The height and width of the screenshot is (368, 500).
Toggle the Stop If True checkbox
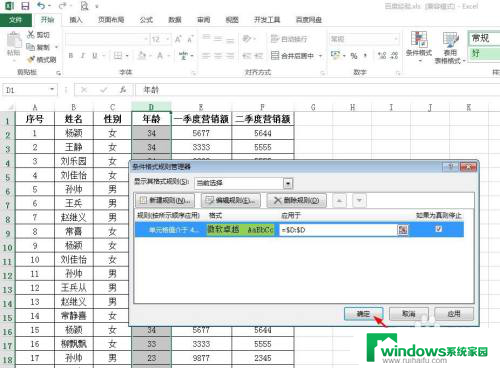click(439, 229)
